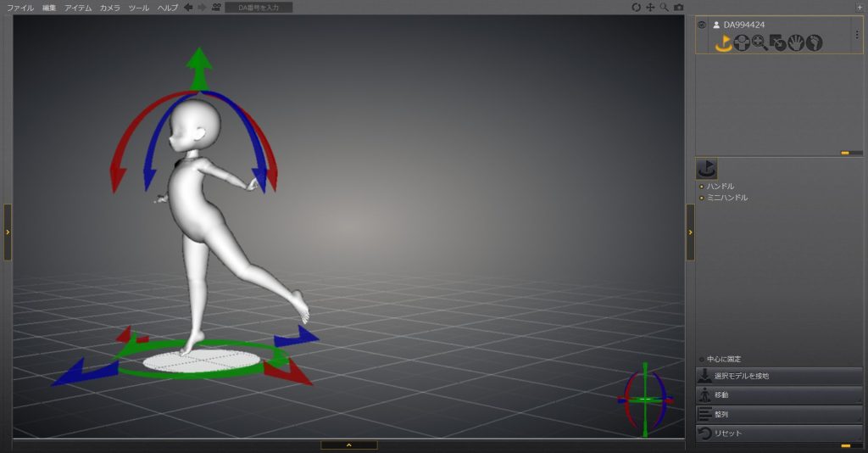This screenshot has height=453, width=868.
Task: Click the hand pose tool icon
Action: tap(796, 42)
